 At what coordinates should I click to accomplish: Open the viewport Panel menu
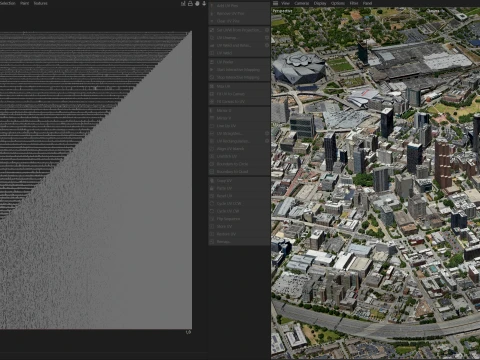tap(367, 3)
